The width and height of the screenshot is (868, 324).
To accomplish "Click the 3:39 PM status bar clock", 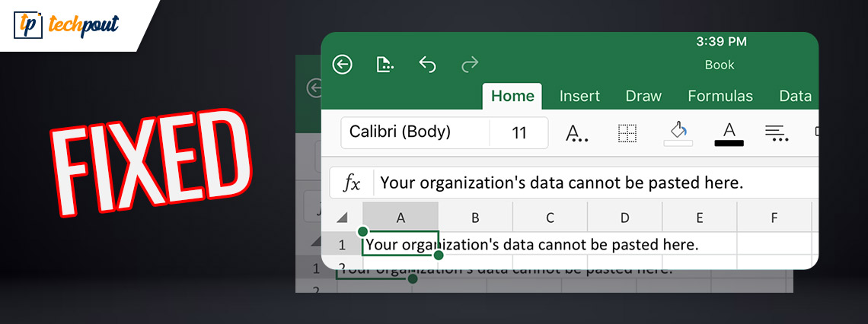I will [721, 42].
